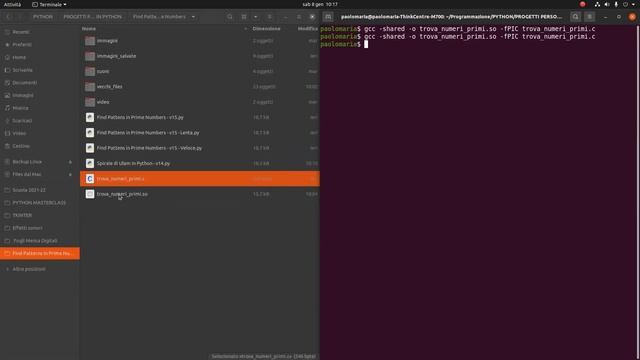
Task: Open the Terminal hamburger menu
Action: (x=589, y=17)
